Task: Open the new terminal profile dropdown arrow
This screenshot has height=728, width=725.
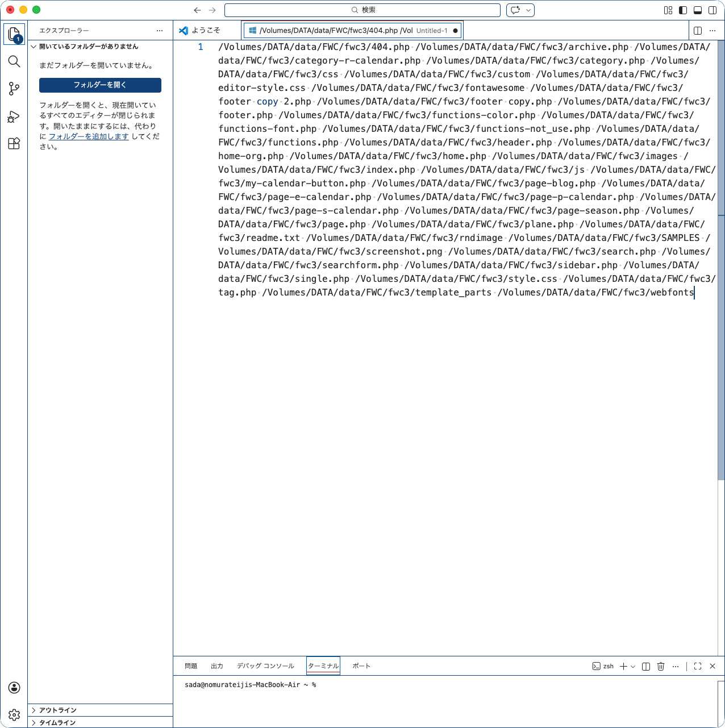Action: click(633, 666)
